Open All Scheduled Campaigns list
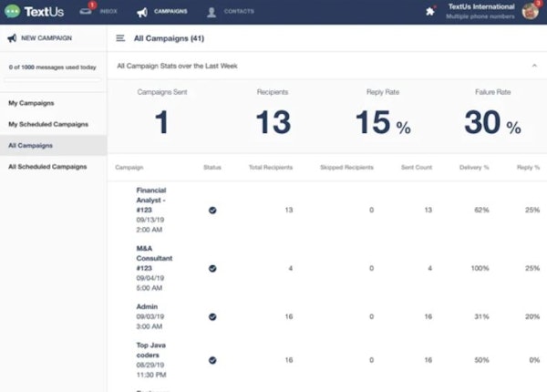Viewport: 547px width, 392px height. tap(46, 167)
